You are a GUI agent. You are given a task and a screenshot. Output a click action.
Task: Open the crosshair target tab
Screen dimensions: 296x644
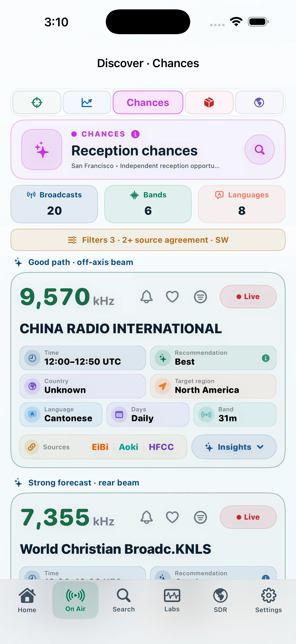(37, 102)
